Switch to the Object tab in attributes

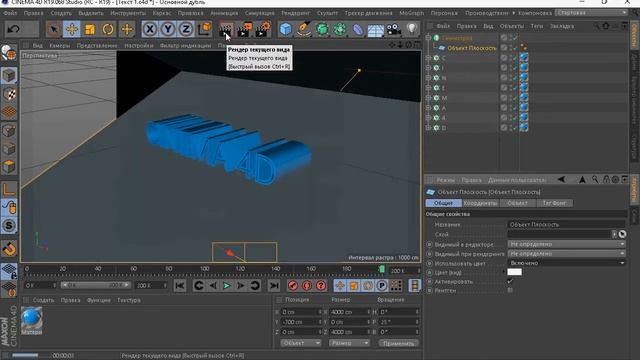(x=518, y=203)
